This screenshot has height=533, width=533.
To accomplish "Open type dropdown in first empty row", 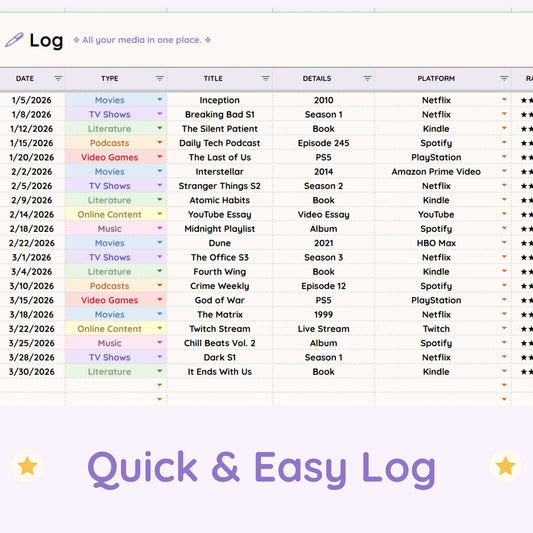I will [160, 385].
